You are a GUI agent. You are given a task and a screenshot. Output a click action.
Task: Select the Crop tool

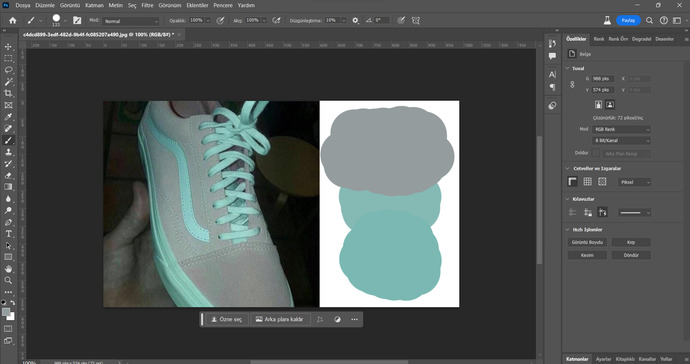pos(8,93)
